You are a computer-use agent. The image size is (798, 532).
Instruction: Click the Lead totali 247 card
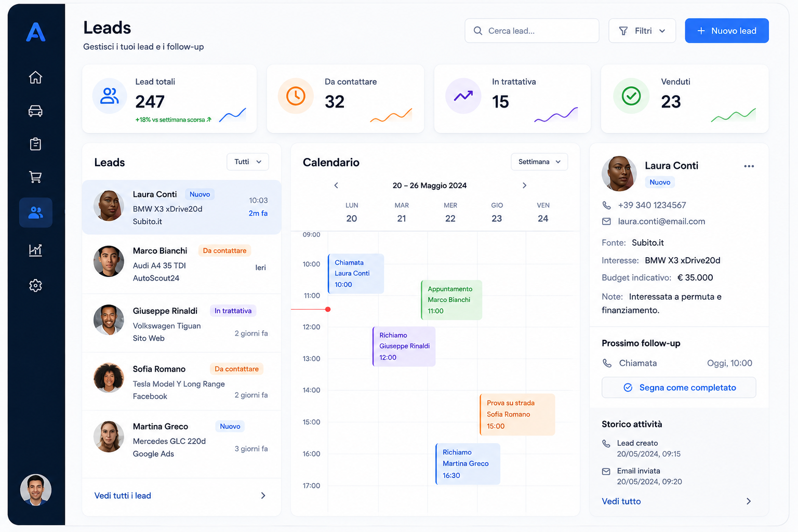[x=169, y=99]
